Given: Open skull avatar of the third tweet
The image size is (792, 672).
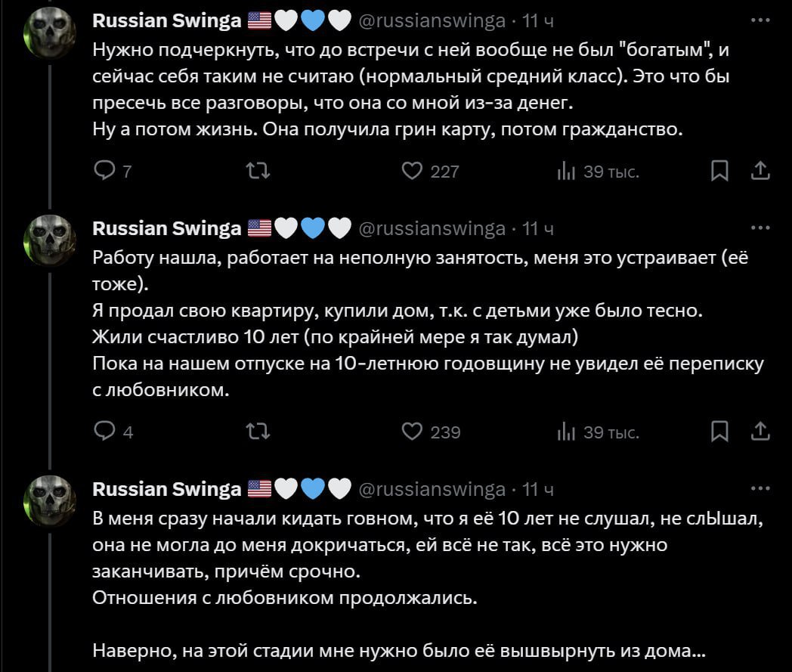Looking at the screenshot, I should pyautogui.click(x=50, y=502).
